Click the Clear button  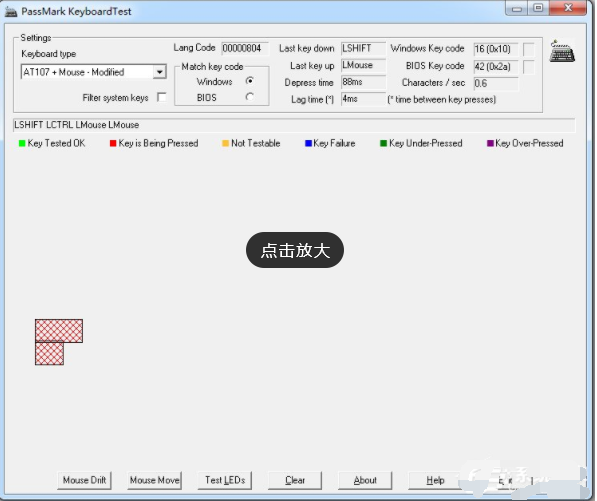295,480
